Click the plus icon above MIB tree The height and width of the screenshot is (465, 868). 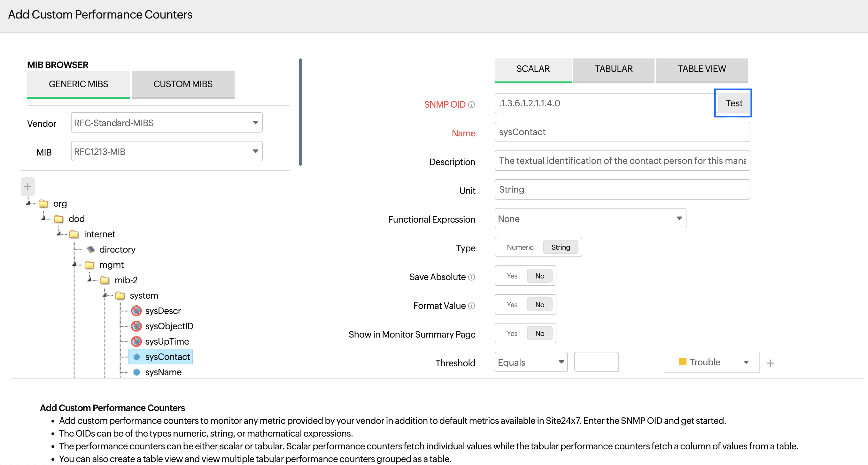coord(27,187)
